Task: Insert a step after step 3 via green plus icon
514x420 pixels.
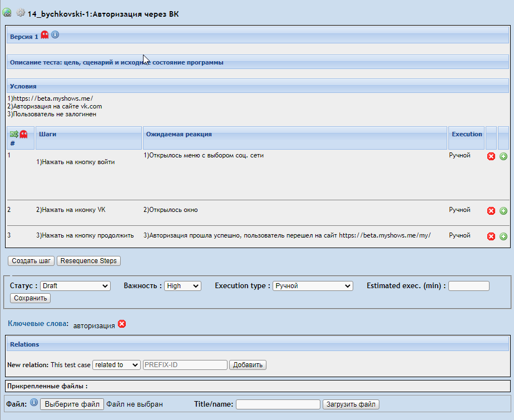Action: pos(503,236)
